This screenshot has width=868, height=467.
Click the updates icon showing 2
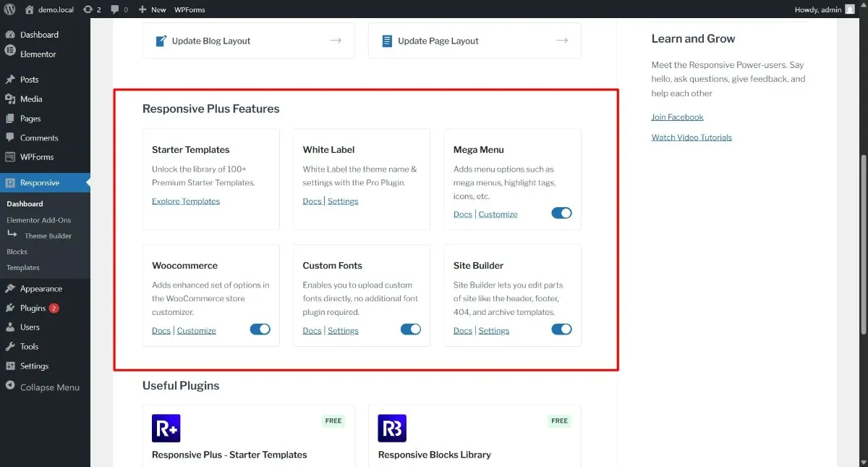tap(88, 9)
